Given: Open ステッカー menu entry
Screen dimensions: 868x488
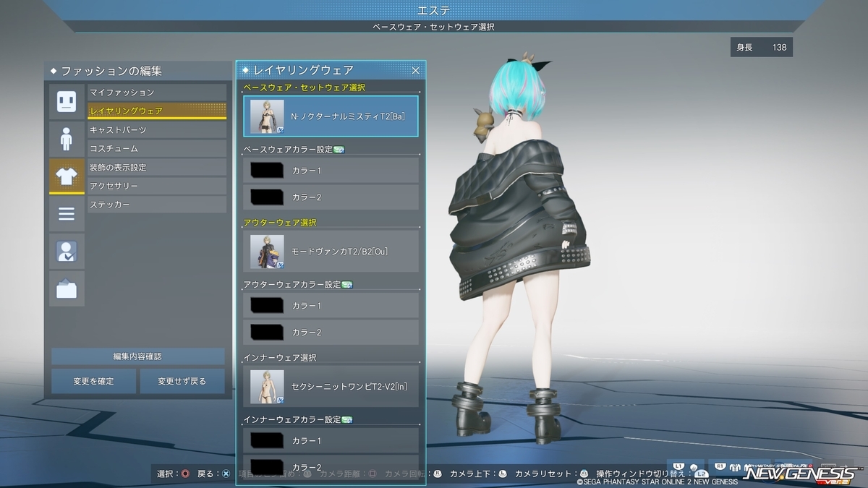Looking at the screenshot, I should tap(157, 205).
